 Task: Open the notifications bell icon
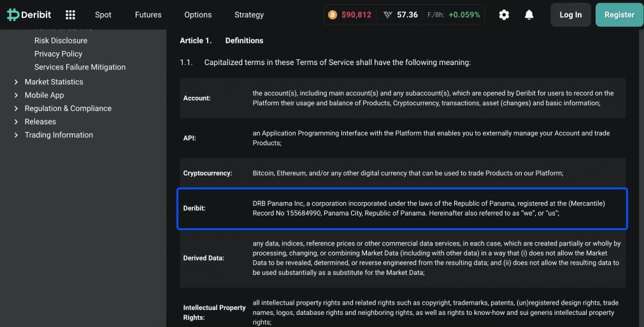pos(529,15)
